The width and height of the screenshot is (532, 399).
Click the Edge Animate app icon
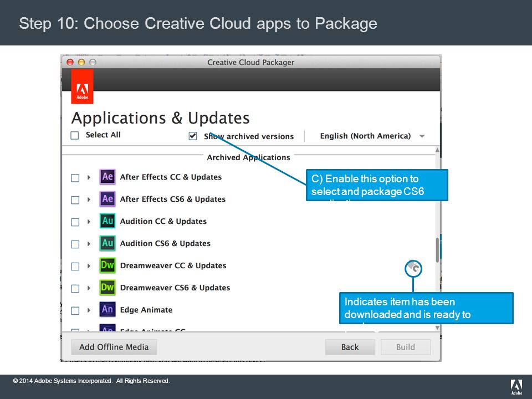107,309
